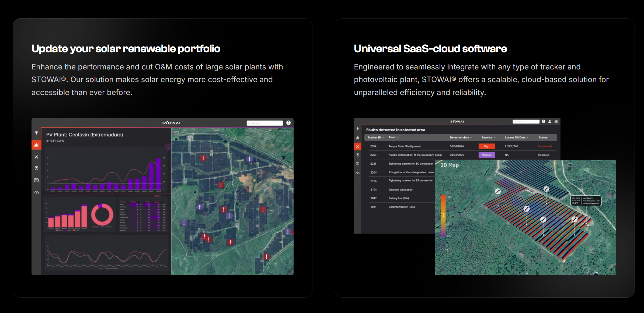Focus the search field in the PV Plant dashboard

tap(265, 123)
